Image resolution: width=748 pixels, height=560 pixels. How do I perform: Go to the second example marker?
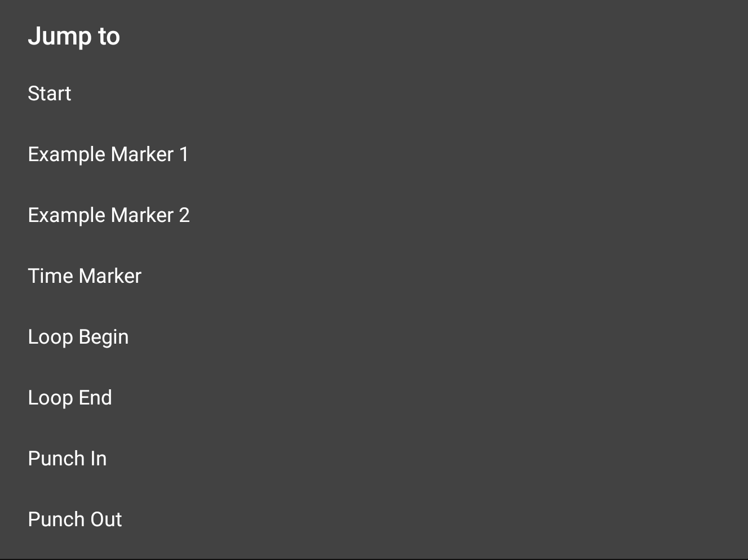pos(109,215)
